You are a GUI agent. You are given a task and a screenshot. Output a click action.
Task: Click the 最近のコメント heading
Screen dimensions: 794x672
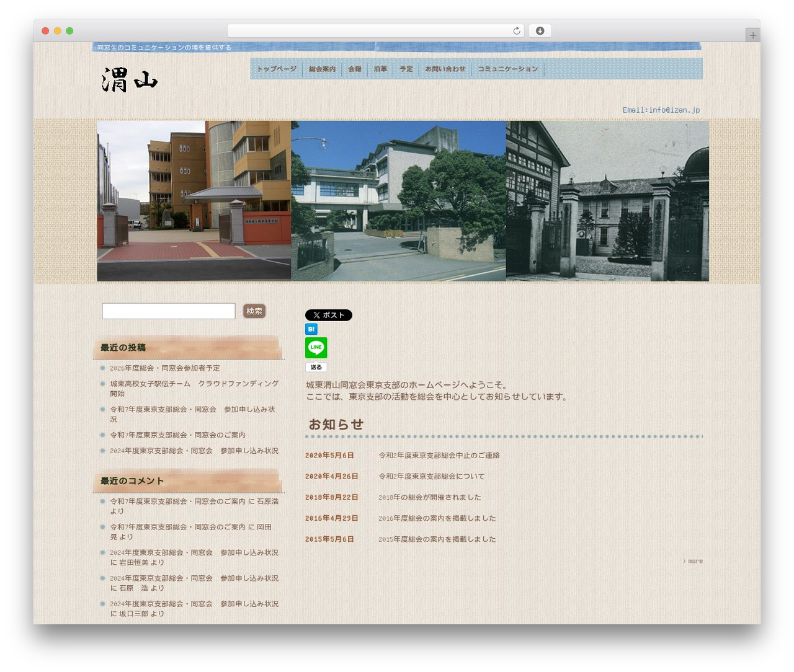click(x=132, y=481)
